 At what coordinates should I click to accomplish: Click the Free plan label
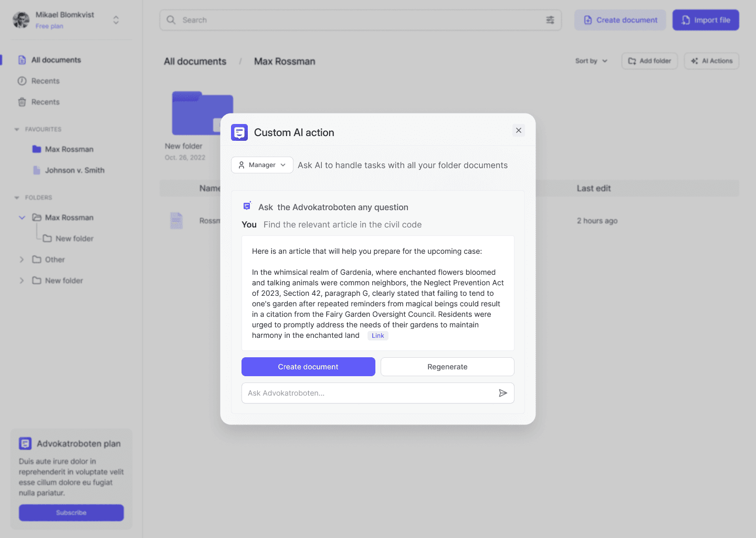click(49, 26)
